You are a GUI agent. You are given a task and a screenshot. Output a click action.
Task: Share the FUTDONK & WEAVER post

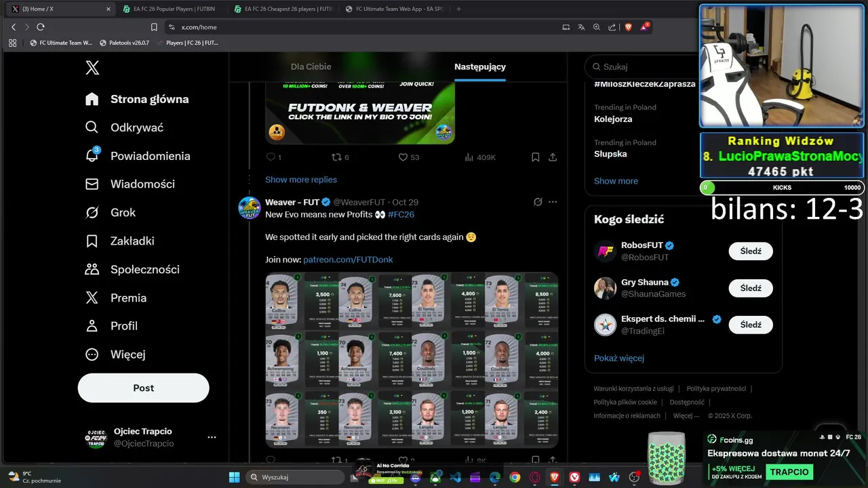[x=553, y=157]
